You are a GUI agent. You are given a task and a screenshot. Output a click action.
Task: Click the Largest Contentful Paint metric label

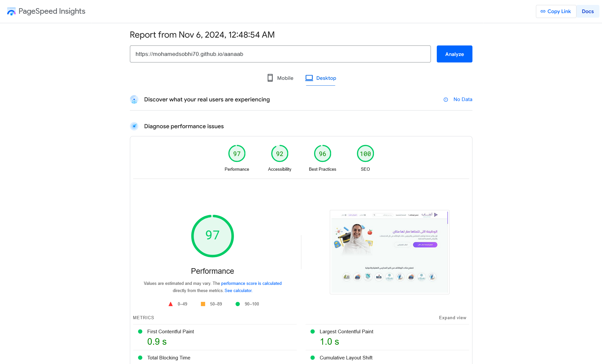(346, 332)
